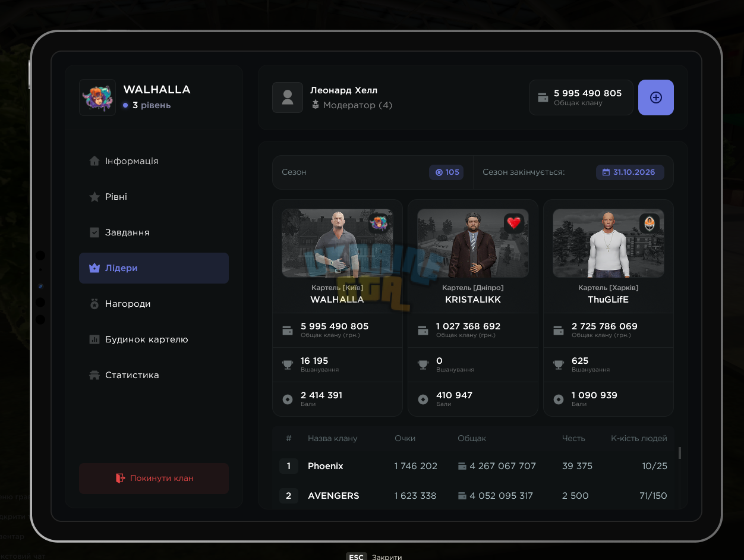Image resolution: width=744 pixels, height=560 pixels.
Task: Click the purple plus button near clan funds
Action: 655,97
